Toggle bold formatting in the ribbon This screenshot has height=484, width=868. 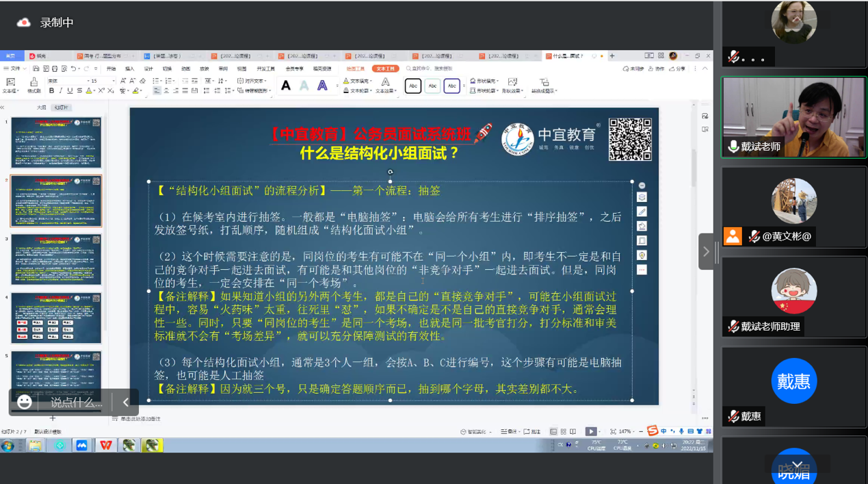[x=51, y=90]
